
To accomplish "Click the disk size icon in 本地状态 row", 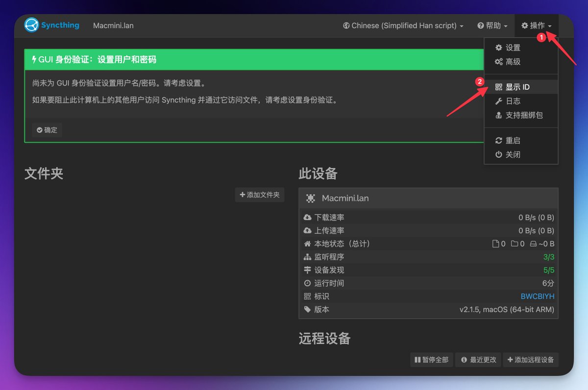I will 533,244.
